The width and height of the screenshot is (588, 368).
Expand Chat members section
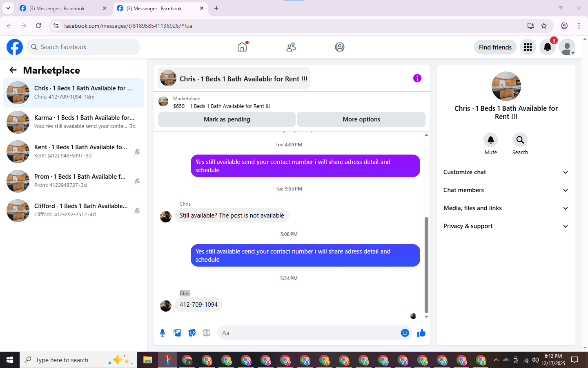(x=506, y=190)
